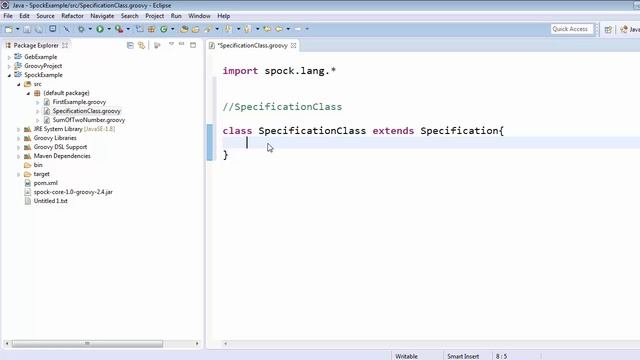Open the Project menu
The image size is (640, 360).
(155, 16)
